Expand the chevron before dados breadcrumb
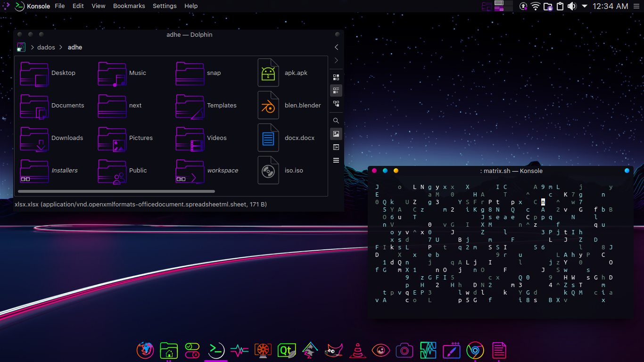Viewport: 644px width, 362px height. coord(32,47)
